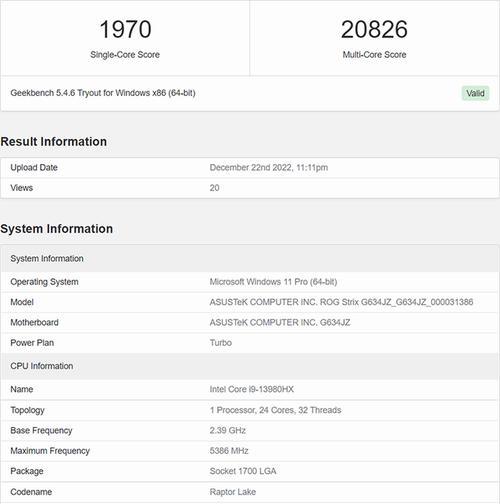This screenshot has width=500, height=504.
Task: Click the 5386 MHz maximum frequency value
Action: coord(229,451)
